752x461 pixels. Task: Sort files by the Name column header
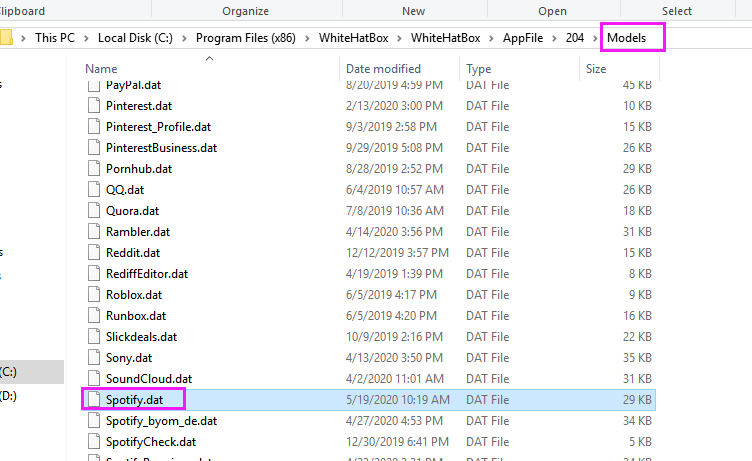click(100, 69)
